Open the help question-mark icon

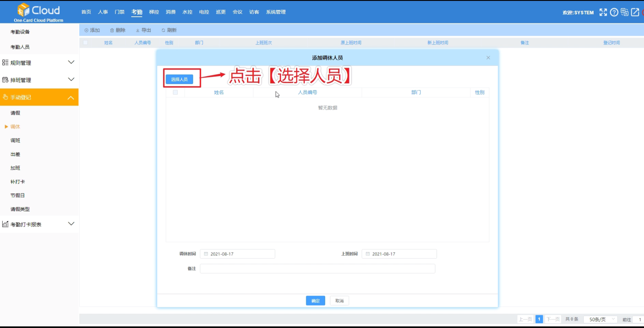coord(614,12)
